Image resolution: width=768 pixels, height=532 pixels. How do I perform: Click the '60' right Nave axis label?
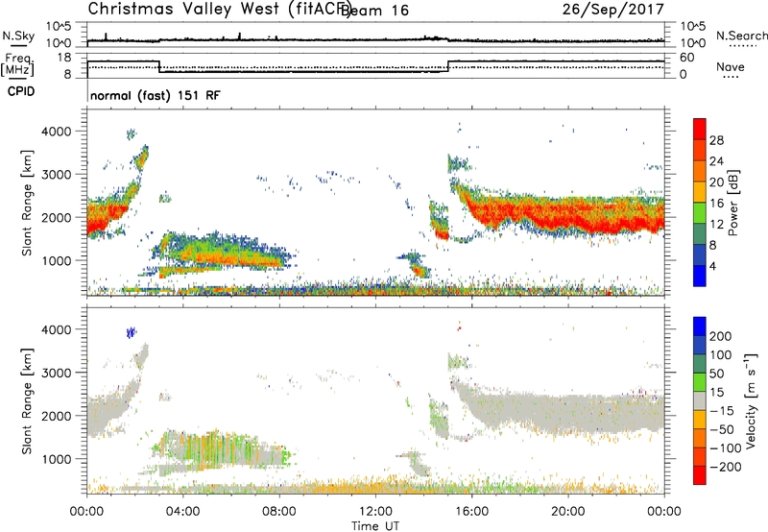coord(687,58)
